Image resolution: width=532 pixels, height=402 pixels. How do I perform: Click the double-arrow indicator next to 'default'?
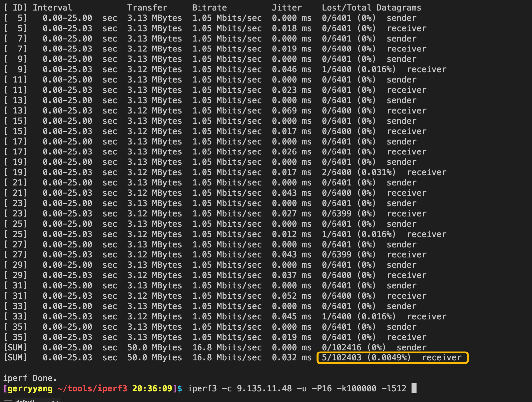click(x=55, y=401)
